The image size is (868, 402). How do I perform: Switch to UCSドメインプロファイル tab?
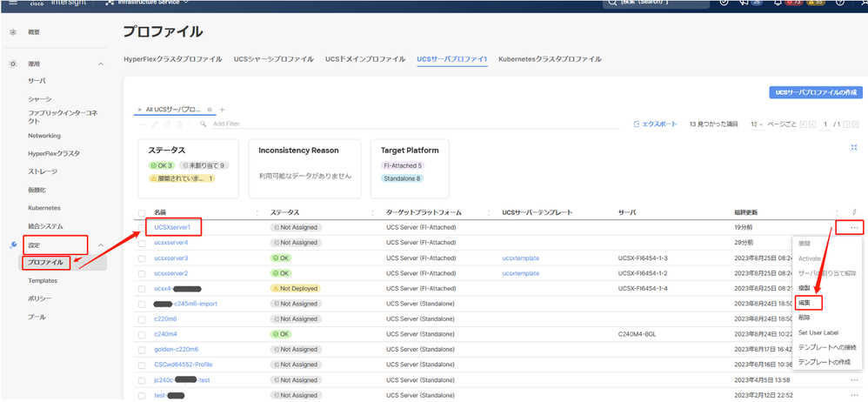click(364, 59)
